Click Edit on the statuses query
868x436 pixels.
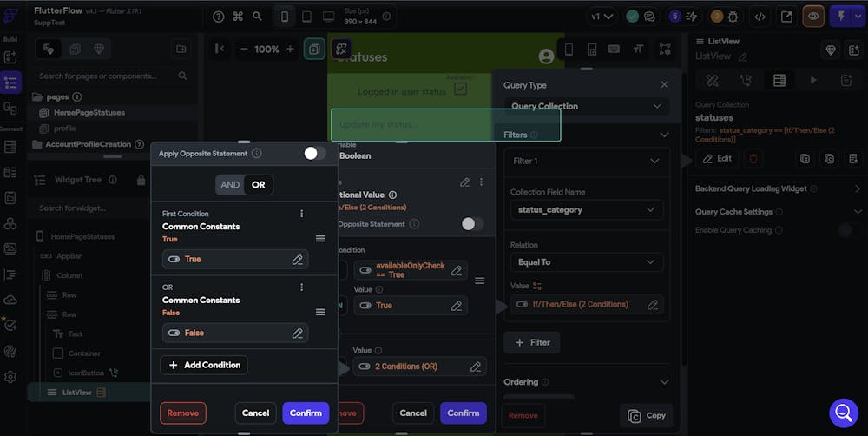pyautogui.click(x=718, y=158)
